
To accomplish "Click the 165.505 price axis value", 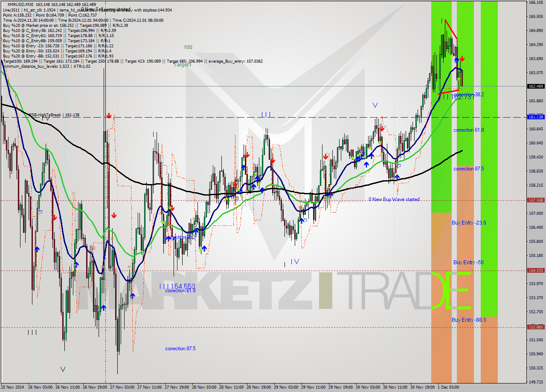I will (x=536, y=17).
